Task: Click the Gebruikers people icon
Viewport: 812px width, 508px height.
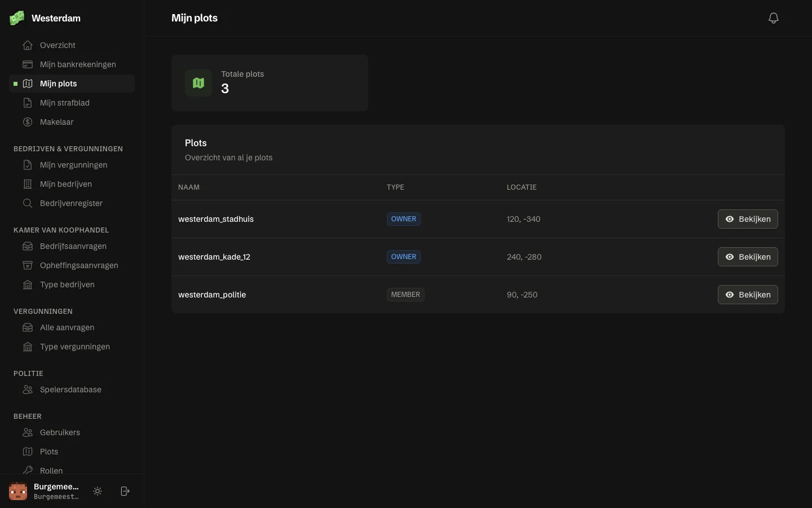Action: tap(28, 432)
